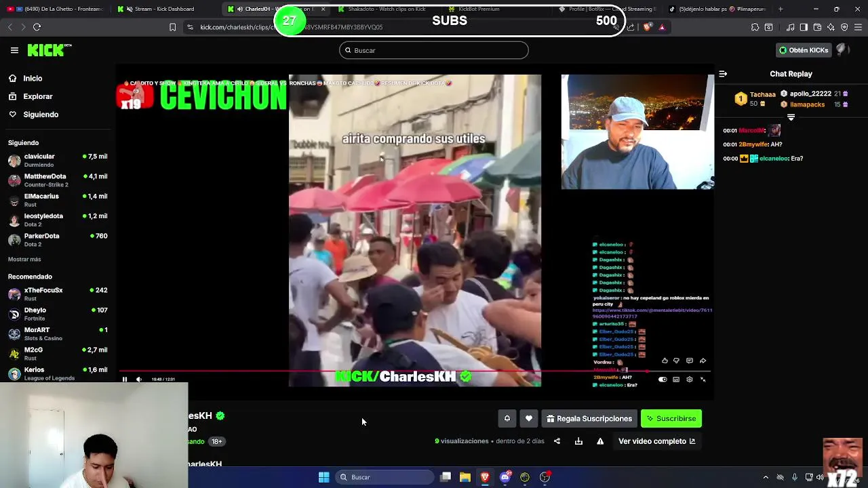Open clip comments icon in player
This screenshot has height=488, width=868.
(690, 361)
